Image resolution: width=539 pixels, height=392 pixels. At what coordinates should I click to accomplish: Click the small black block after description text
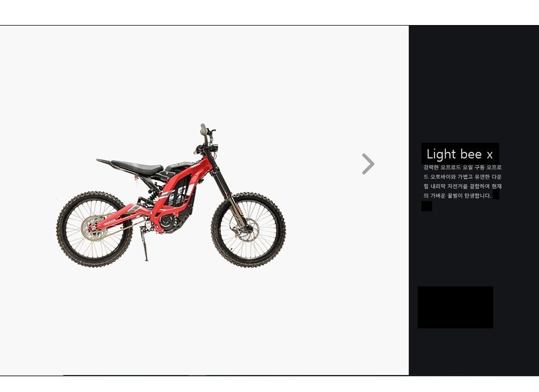[x=495, y=195]
